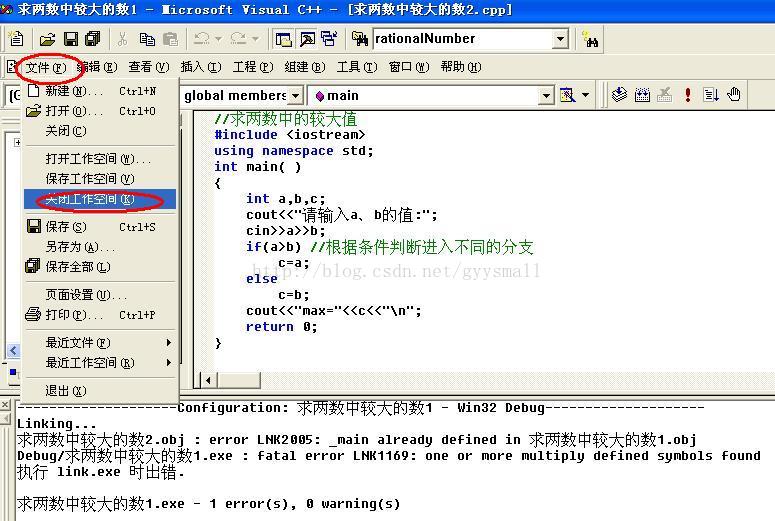Click the code line 'return 0;'
This screenshot has height=521, width=775.
282,327
